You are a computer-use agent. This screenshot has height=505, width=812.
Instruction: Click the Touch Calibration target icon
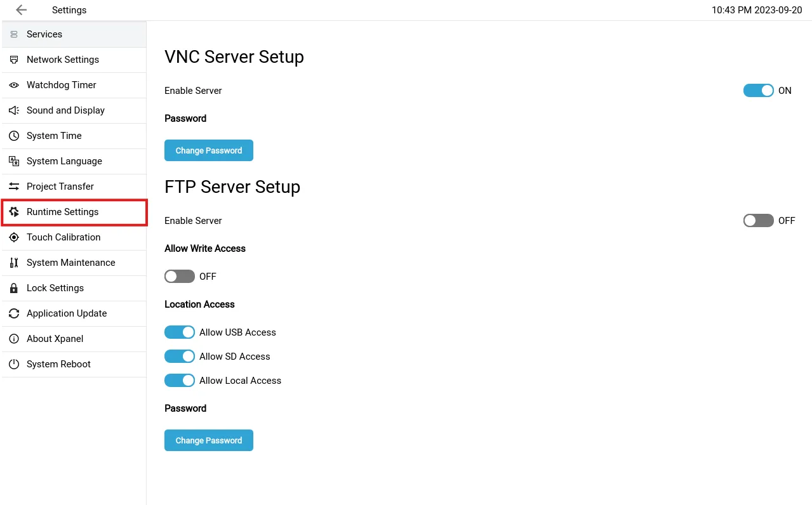click(14, 237)
